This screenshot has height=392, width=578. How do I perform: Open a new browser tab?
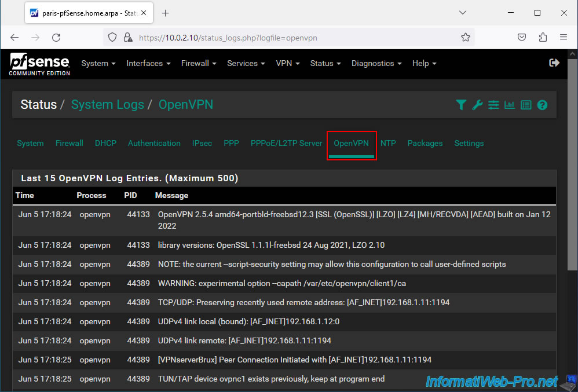(166, 13)
